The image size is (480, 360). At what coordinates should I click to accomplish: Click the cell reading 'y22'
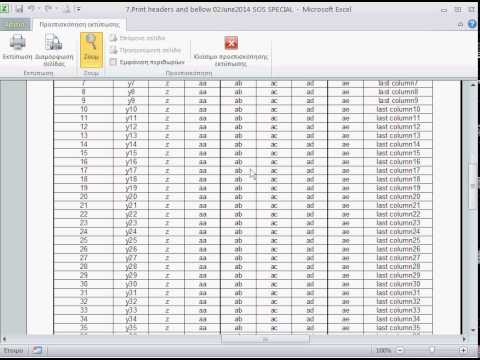131,214
